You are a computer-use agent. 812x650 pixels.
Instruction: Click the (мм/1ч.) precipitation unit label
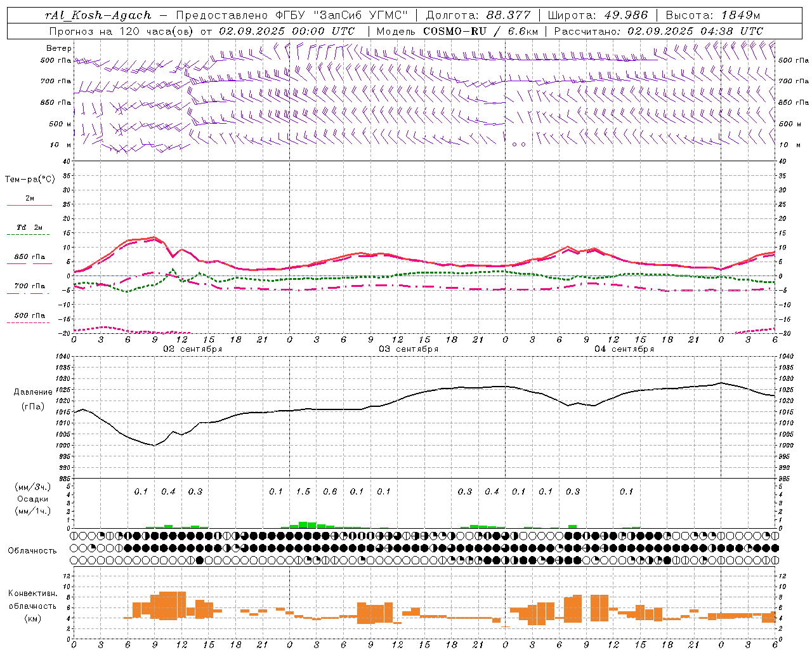point(33,511)
